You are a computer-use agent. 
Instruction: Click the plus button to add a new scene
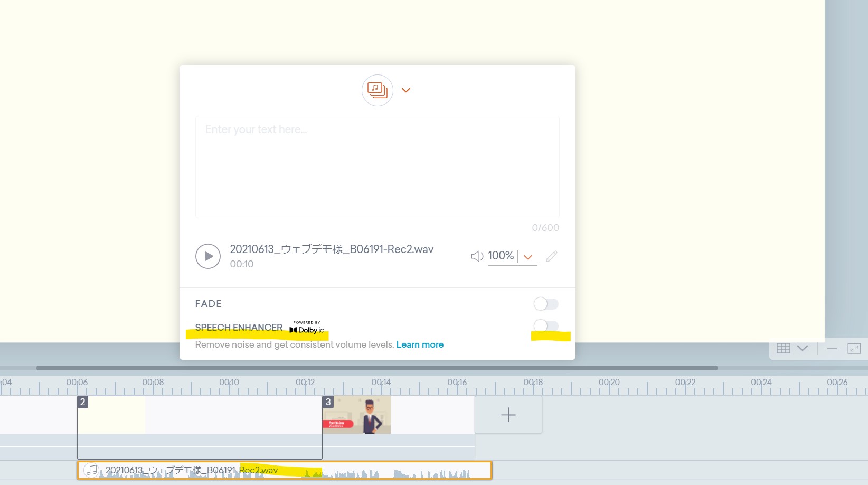pos(507,415)
